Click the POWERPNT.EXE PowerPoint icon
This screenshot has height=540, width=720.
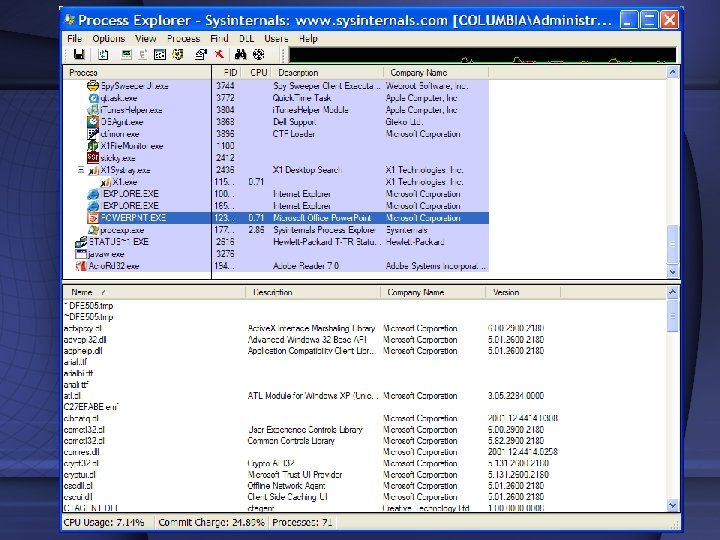[93, 218]
